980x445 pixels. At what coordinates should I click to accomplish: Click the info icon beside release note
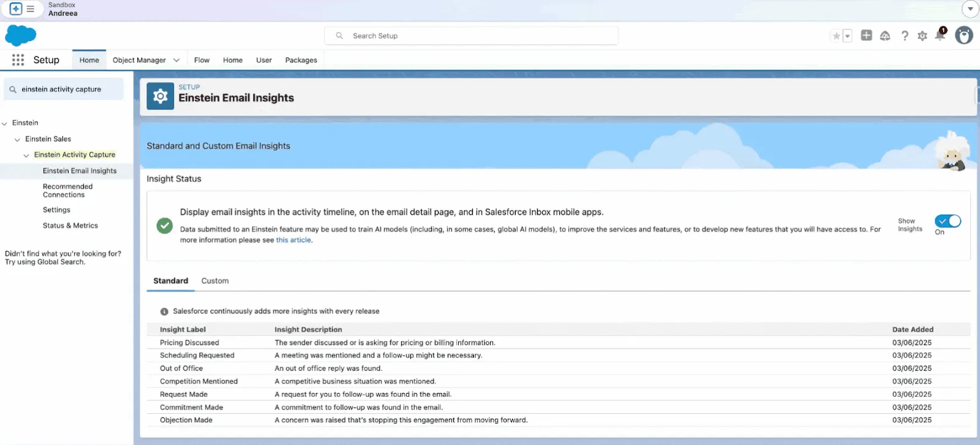[164, 312]
